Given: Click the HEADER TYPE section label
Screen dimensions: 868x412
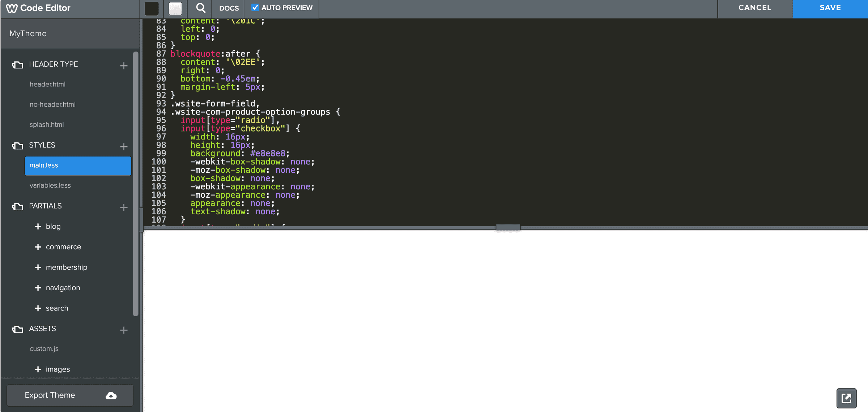Looking at the screenshot, I should tap(54, 64).
